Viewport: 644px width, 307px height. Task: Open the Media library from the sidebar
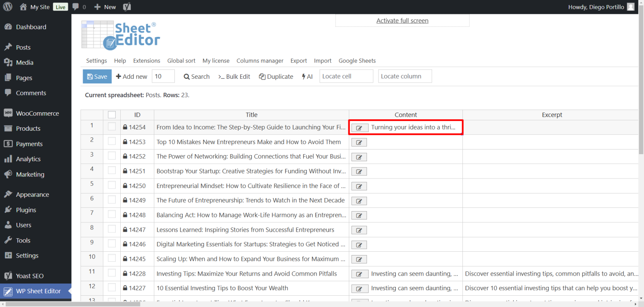click(x=24, y=62)
